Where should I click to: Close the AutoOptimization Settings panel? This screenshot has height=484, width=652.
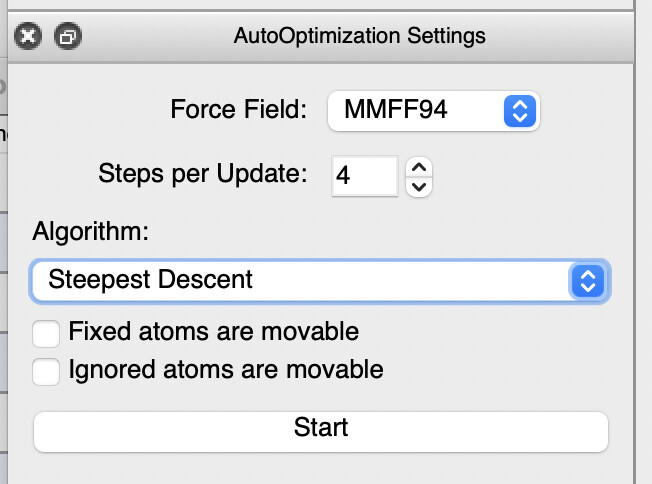click(x=28, y=37)
